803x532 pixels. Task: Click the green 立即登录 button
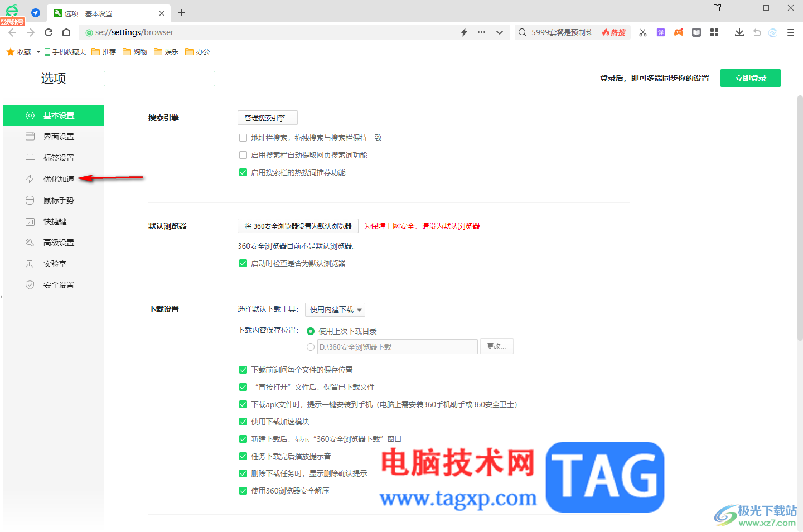(751, 78)
